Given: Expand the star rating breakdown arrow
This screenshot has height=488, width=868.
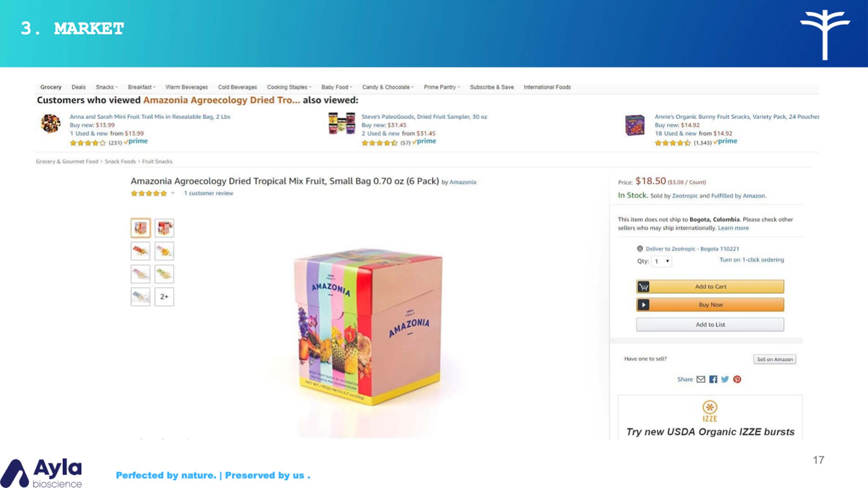Looking at the screenshot, I should click(173, 193).
